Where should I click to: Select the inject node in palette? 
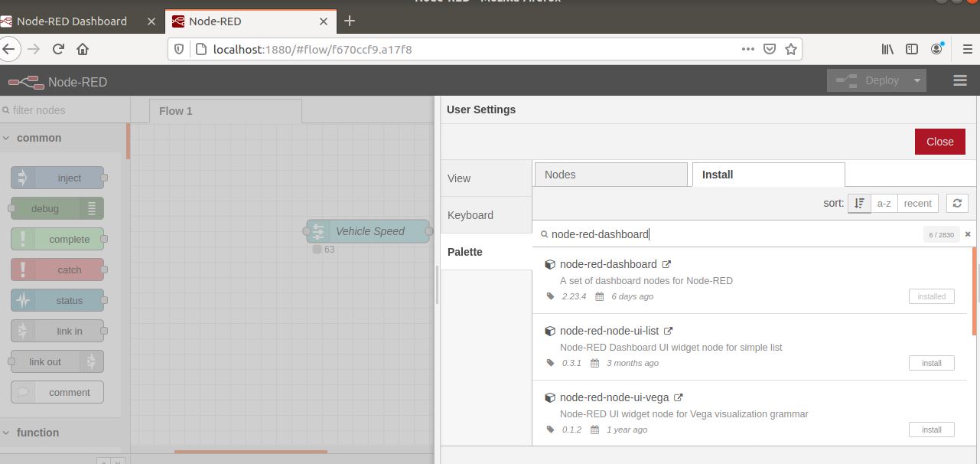57,178
